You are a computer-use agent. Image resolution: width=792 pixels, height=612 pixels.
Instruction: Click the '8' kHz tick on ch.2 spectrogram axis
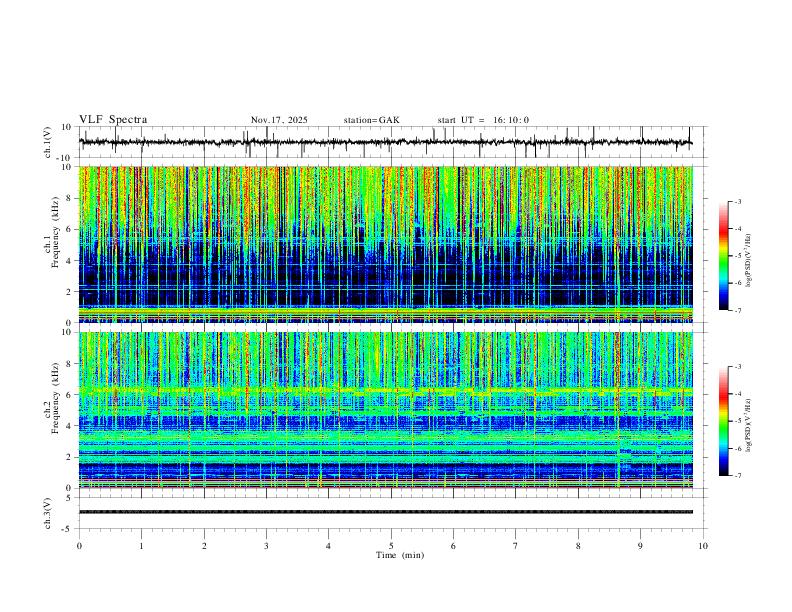point(69,364)
